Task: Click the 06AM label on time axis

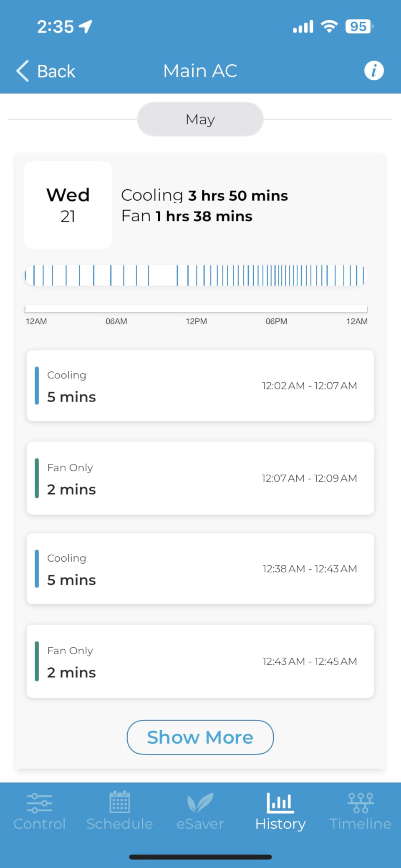Action: pos(116,321)
